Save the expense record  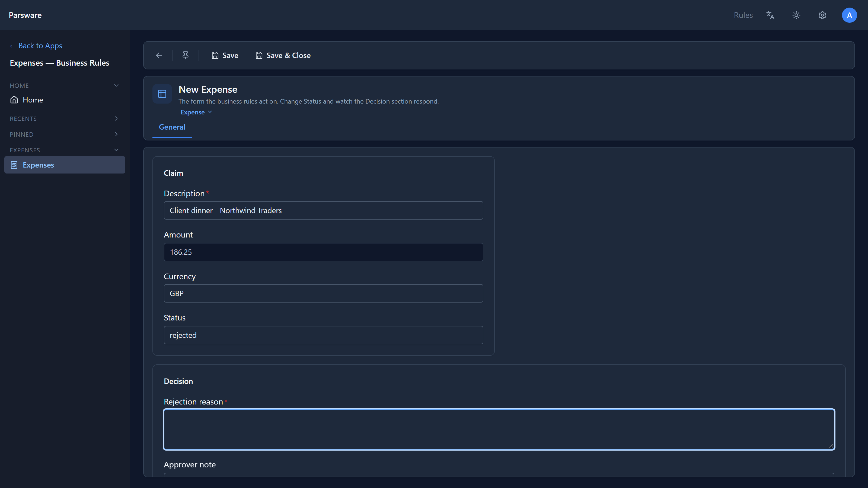(x=225, y=55)
